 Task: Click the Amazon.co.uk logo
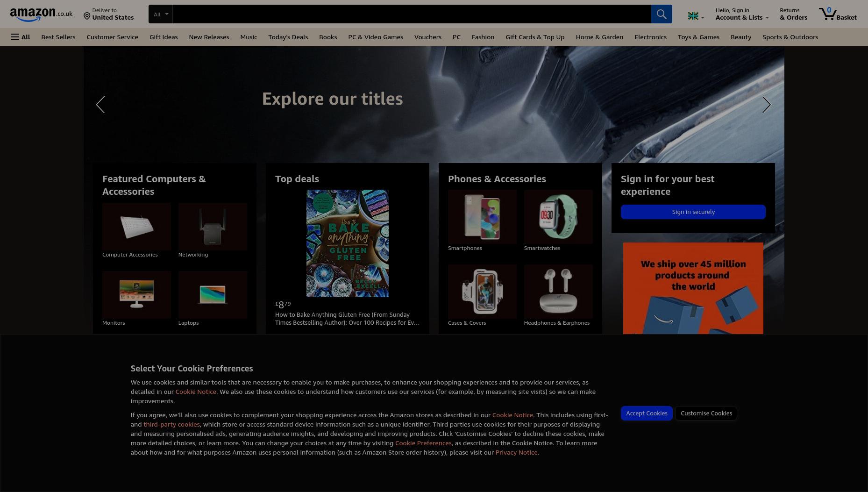coord(41,14)
